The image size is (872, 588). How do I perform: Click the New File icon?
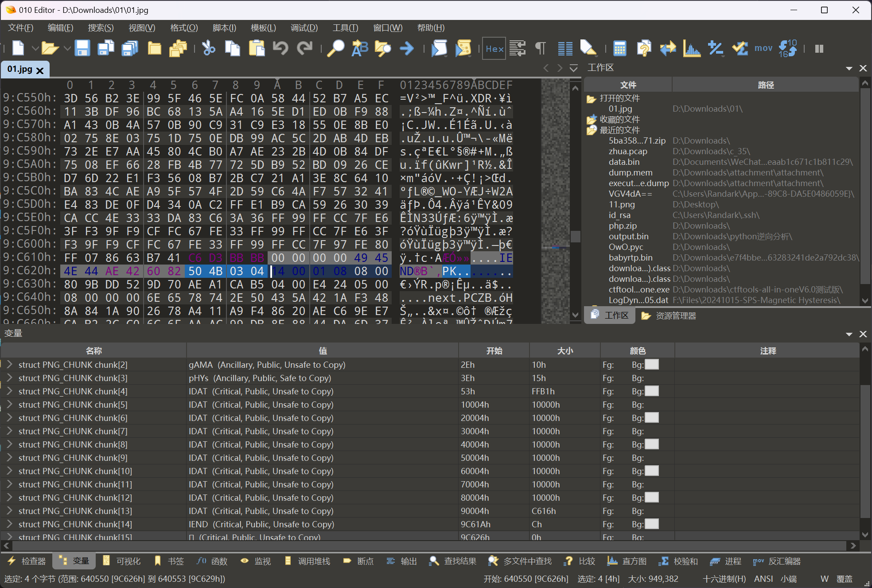[x=18, y=48]
